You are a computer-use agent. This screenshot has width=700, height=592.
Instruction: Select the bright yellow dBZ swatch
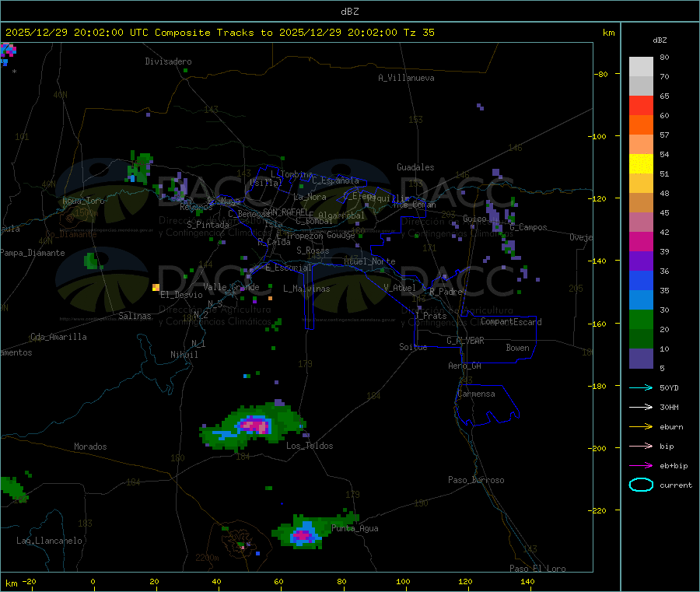[x=641, y=164]
